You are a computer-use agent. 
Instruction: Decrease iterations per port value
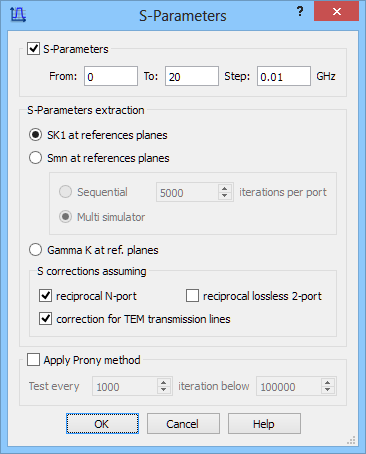(x=225, y=196)
